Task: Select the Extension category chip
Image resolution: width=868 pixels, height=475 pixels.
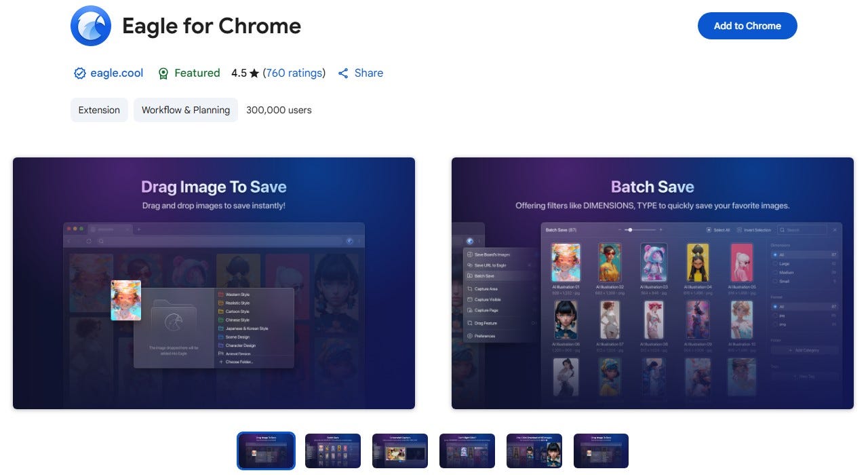Action: point(99,110)
